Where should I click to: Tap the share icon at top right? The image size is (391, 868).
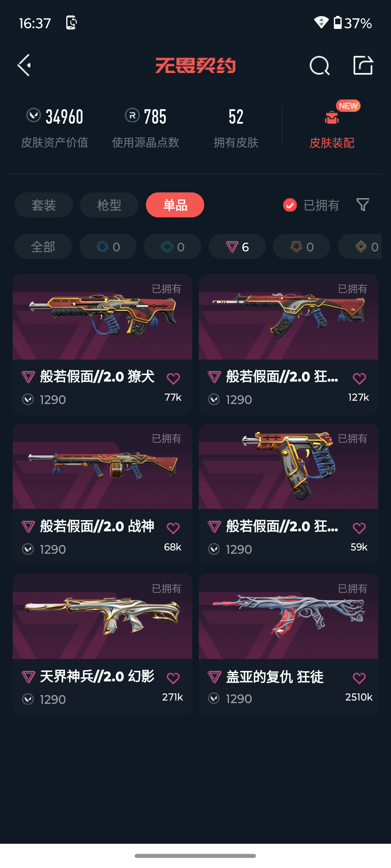point(363,65)
